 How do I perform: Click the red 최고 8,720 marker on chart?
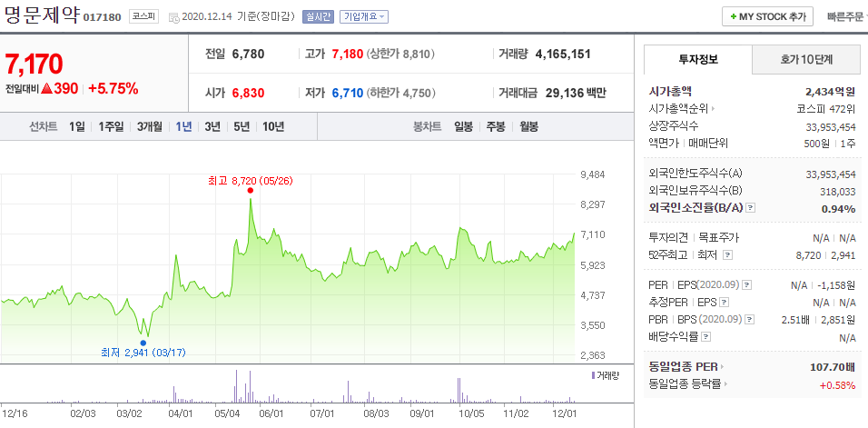[x=251, y=191]
